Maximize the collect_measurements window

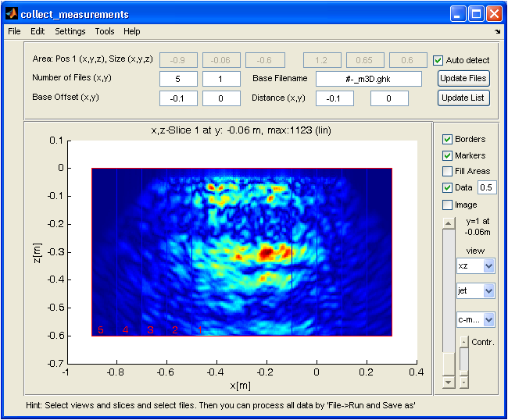pos(476,14)
